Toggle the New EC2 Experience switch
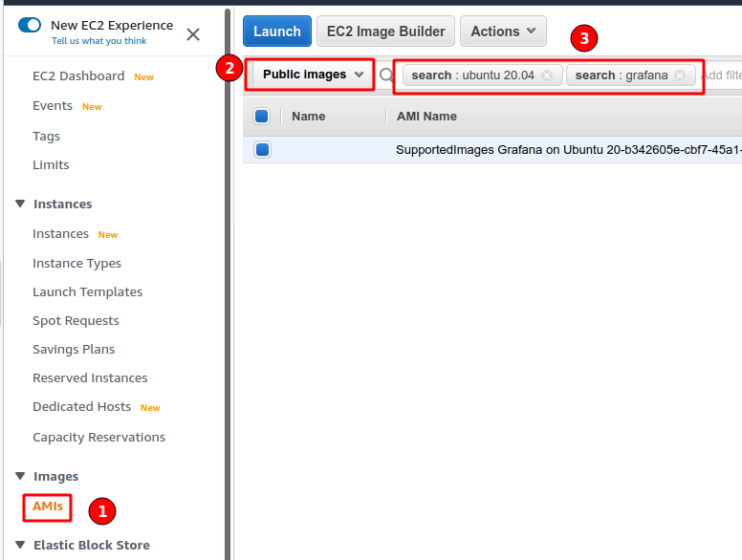The height and width of the screenshot is (560, 742). tap(30, 25)
